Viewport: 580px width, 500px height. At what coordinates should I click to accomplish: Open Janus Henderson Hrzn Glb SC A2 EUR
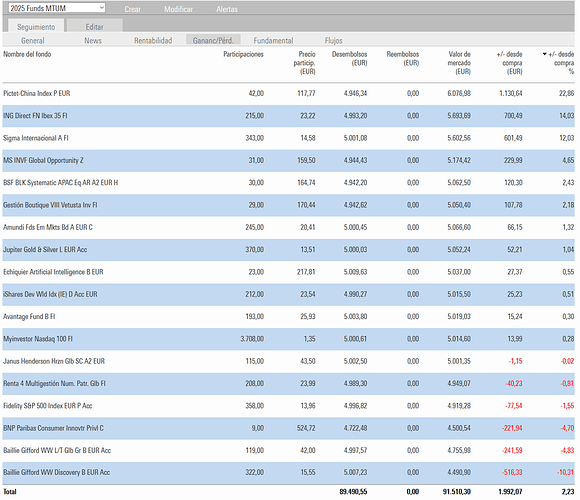54,361
